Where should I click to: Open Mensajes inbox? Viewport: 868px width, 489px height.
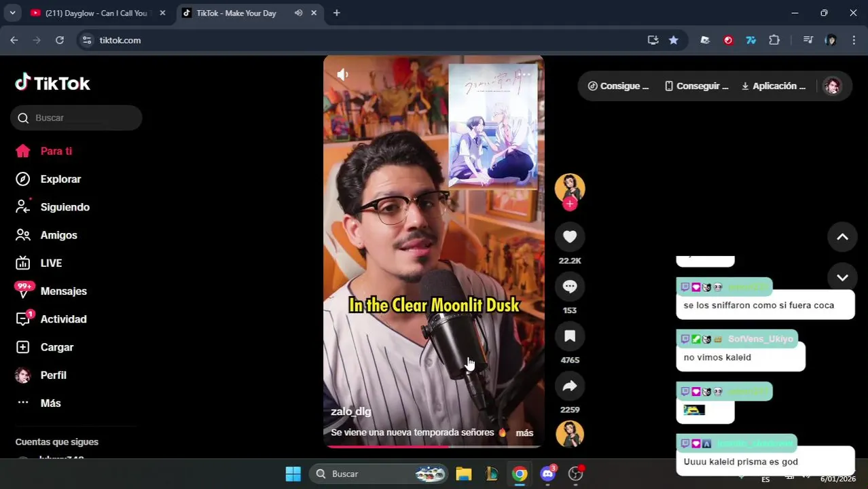[51, 291]
